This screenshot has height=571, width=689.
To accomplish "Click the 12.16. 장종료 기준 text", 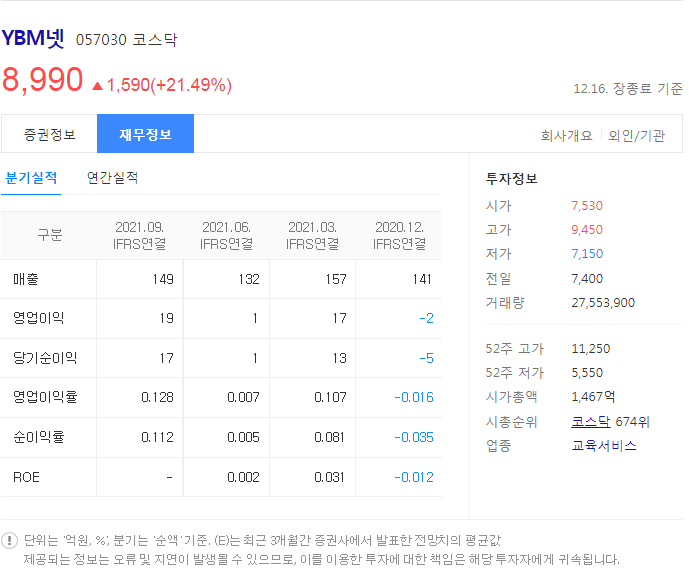I will (628, 89).
